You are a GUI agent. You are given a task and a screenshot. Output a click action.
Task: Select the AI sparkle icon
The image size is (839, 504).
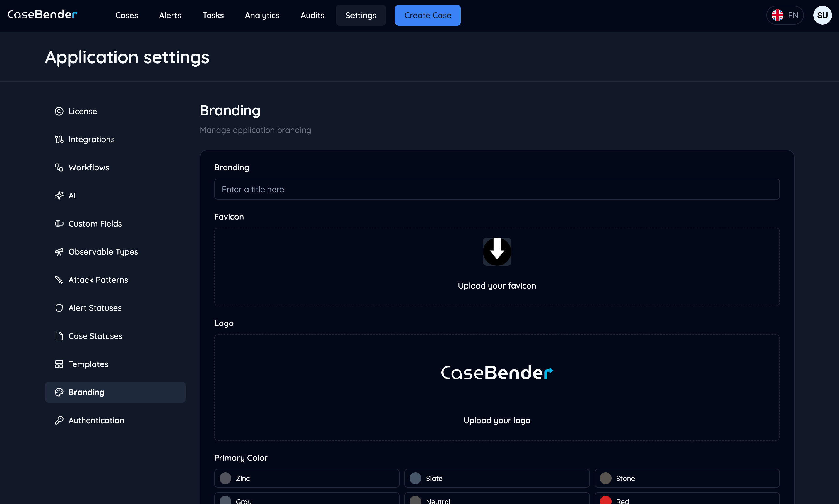tap(59, 195)
